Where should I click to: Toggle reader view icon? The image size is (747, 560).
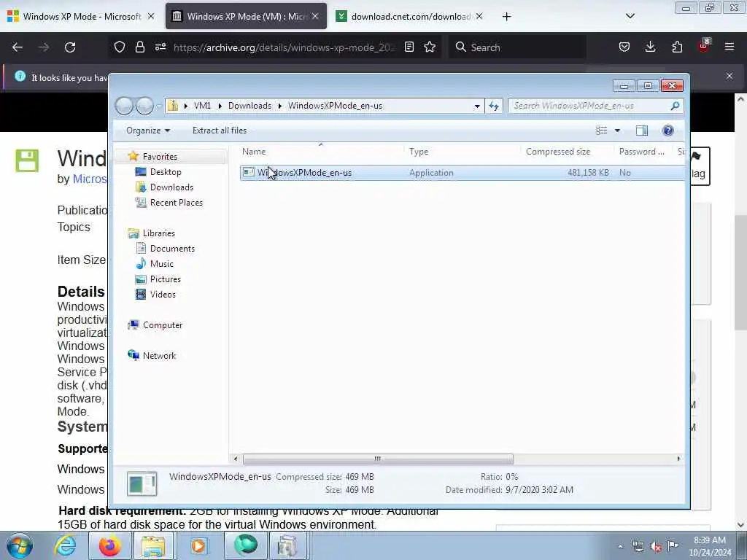pos(409,47)
